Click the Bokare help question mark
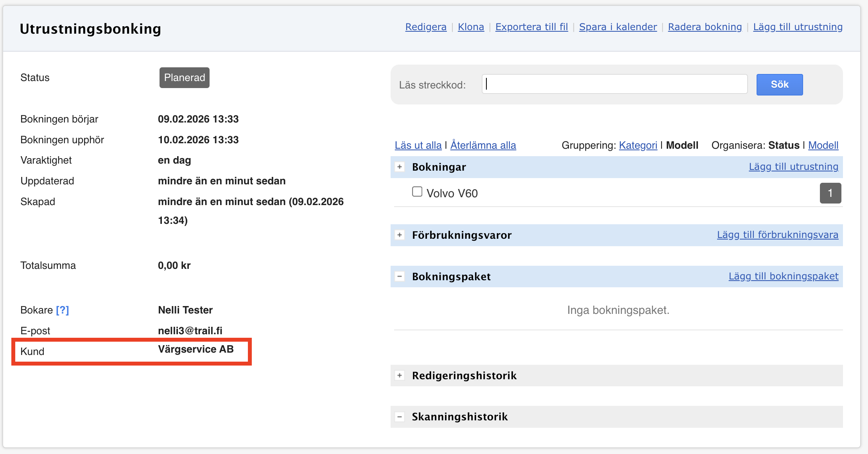 pos(63,310)
